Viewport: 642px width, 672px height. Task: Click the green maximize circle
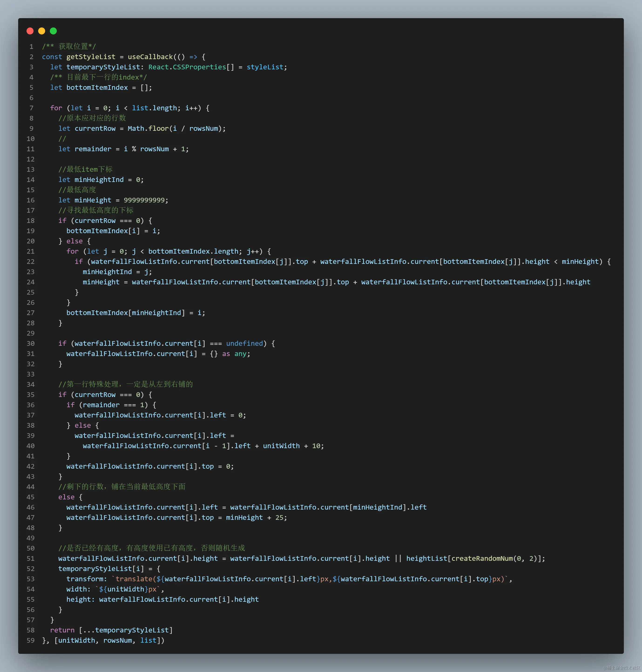53,31
